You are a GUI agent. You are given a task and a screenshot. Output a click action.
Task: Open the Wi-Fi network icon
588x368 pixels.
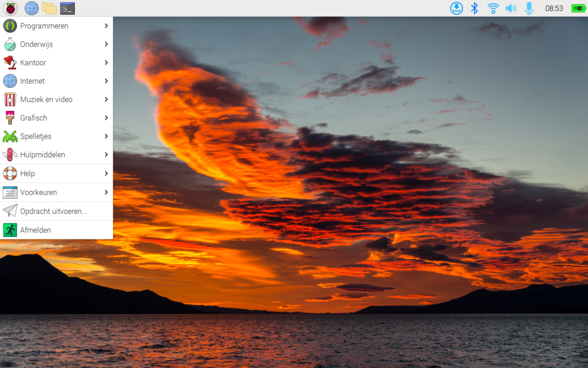click(x=493, y=8)
